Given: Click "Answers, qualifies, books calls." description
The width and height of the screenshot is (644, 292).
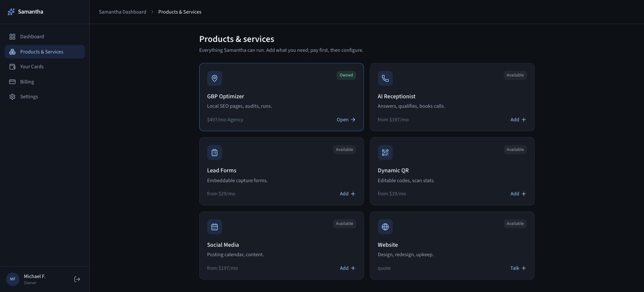Looking at the screenshot, I should 411,106.
